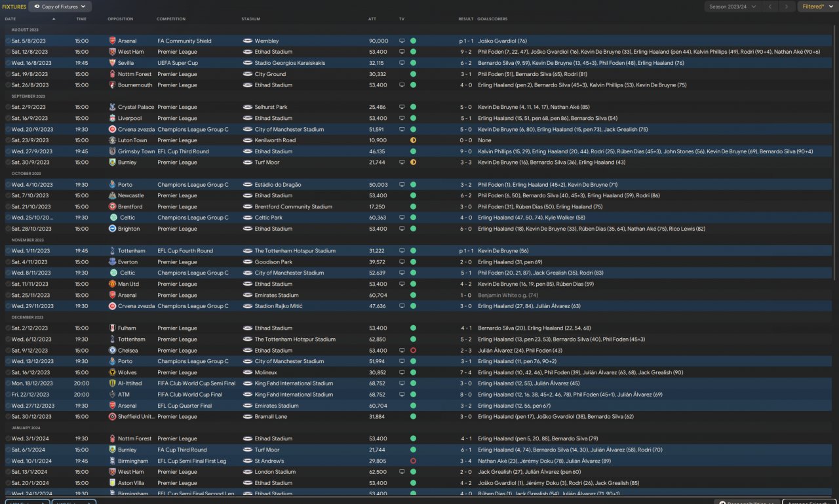Viewport: 839px width, 504px height.
Task: Toggle the selection circle for Wed, 4/10/2023
Action: click(8, 184)
